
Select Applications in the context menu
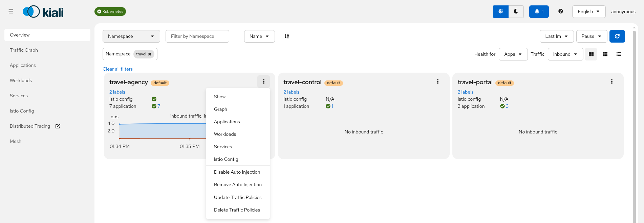(x=238, y=122)
